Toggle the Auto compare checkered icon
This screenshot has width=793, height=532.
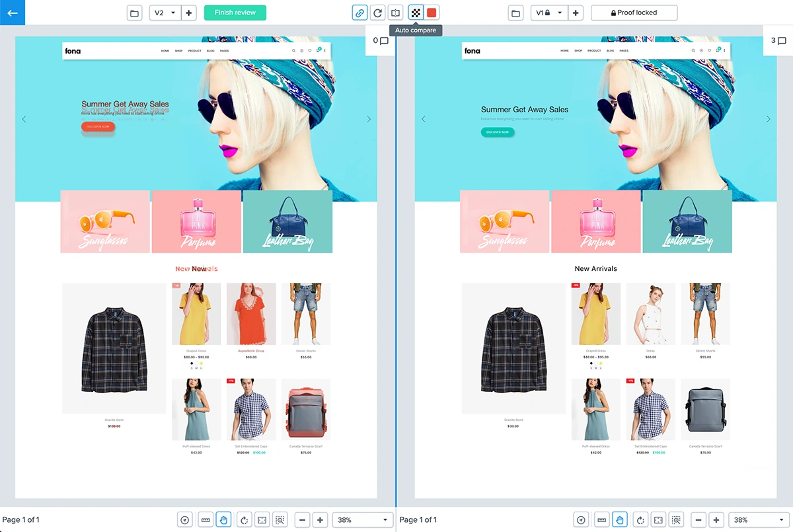[x=416, y=13]
